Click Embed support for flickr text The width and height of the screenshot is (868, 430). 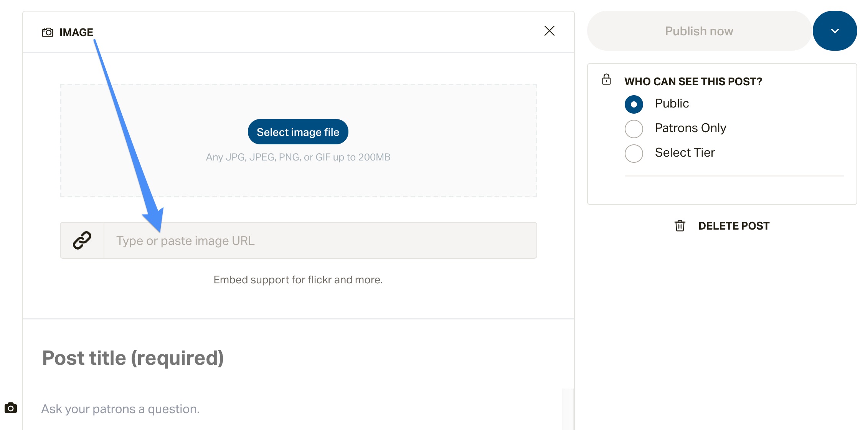(298, 279)
